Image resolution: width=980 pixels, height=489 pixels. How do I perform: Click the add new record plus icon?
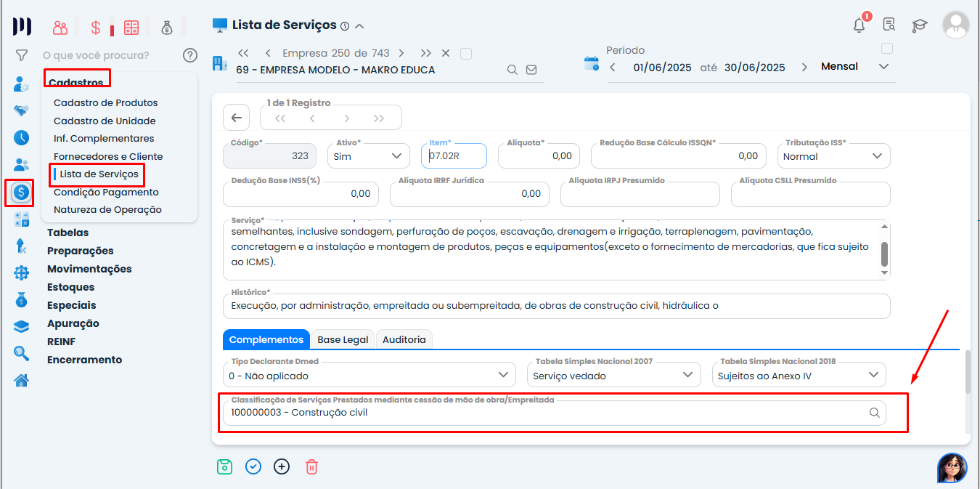(282, 466)
